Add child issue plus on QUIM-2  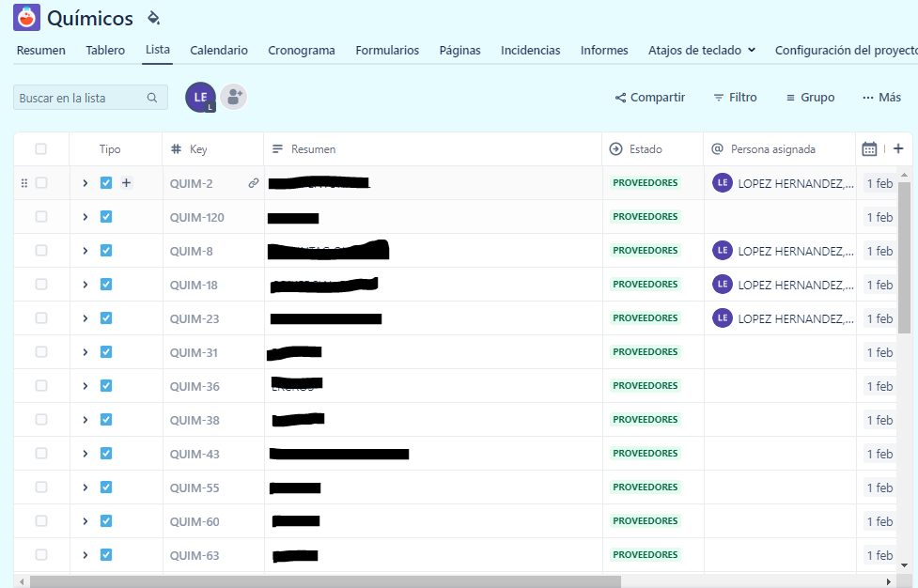click(x=127, y=183)
